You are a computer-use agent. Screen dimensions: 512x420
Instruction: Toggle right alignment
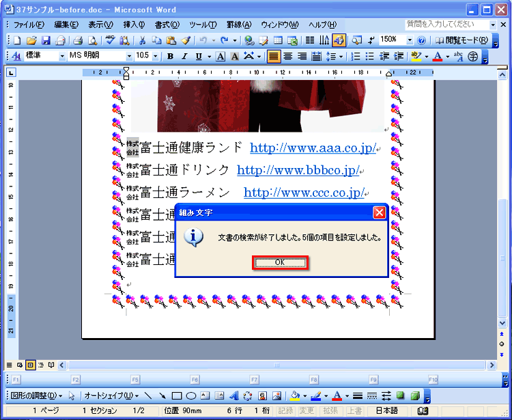click(x=302, y=56)
